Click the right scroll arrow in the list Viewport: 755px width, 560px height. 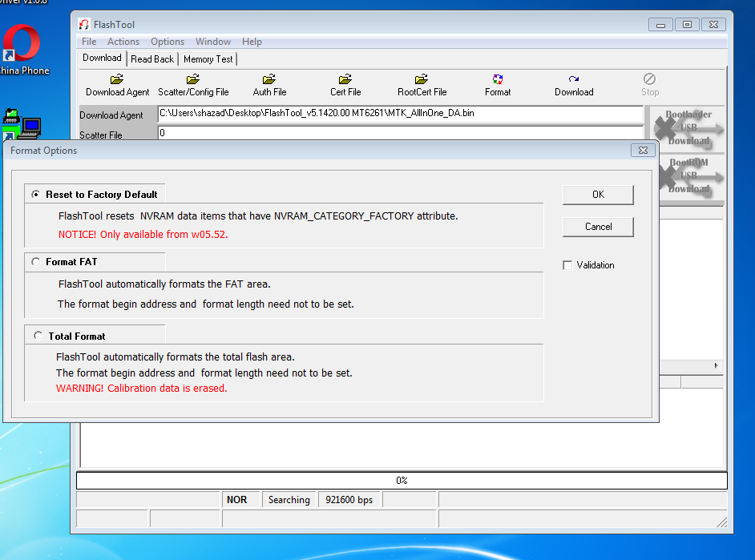[x=716, y=365]
